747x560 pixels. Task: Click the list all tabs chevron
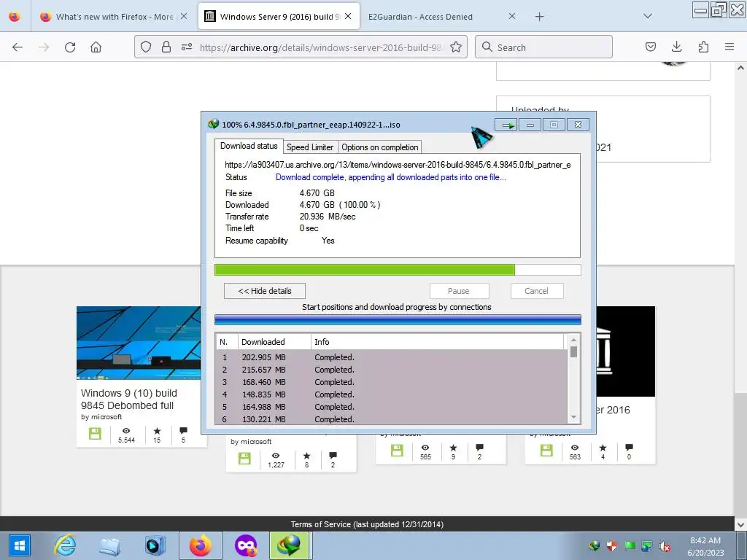tap(648, 16)
